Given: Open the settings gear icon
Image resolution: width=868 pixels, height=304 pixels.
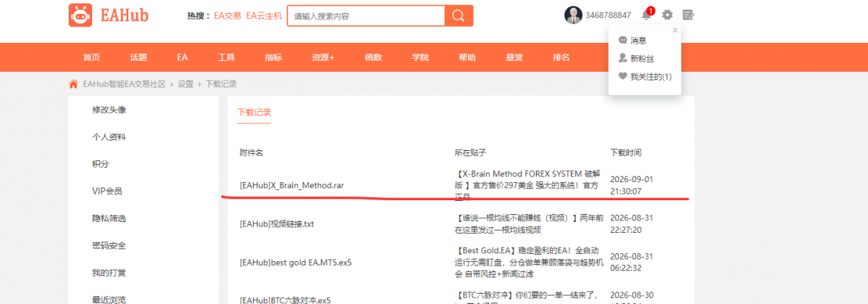Looking at the screenshot, I should [667, 15].
